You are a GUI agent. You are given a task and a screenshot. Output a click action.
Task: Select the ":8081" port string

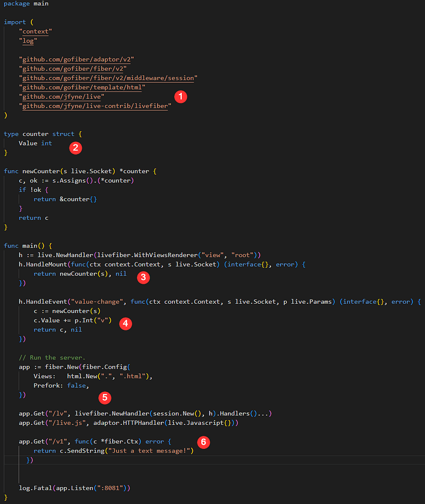[x=110, y=488]
